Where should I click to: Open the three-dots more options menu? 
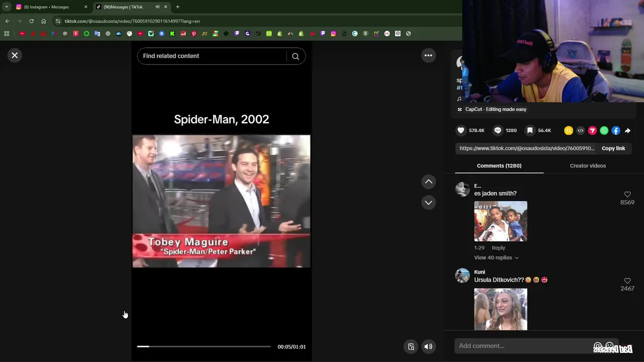428,55
